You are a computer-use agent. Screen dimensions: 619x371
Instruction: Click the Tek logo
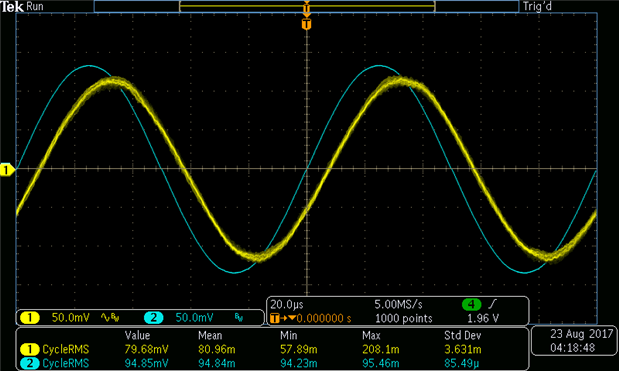click(12, 6)
